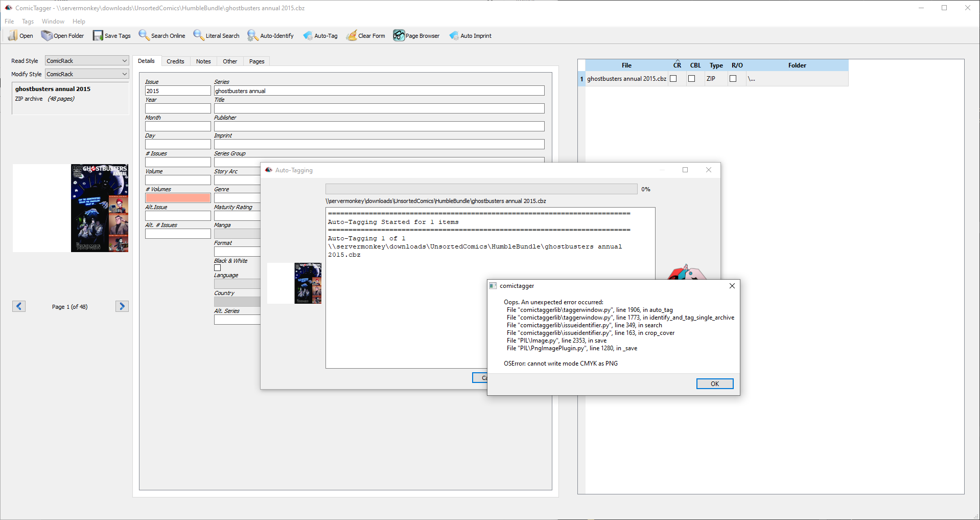Click the Literal Search icon
This screenshot has height=520, width=980.
(x=199, y=35)
